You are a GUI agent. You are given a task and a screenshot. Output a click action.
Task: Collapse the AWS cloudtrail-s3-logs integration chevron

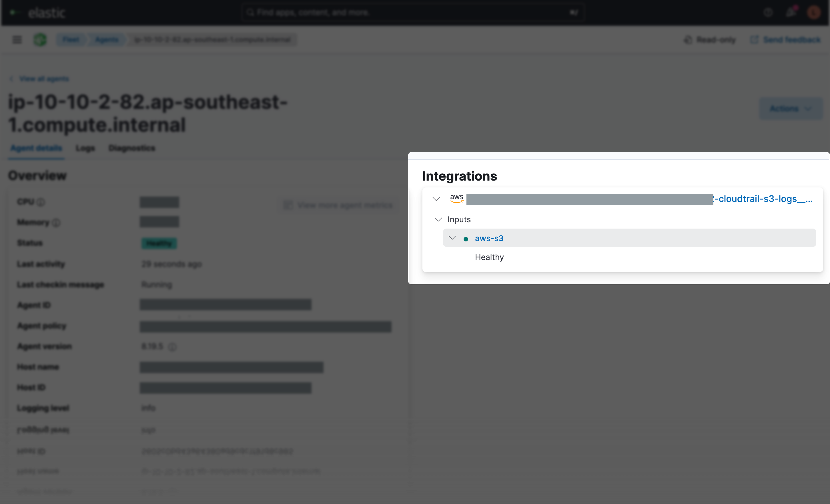436,199
